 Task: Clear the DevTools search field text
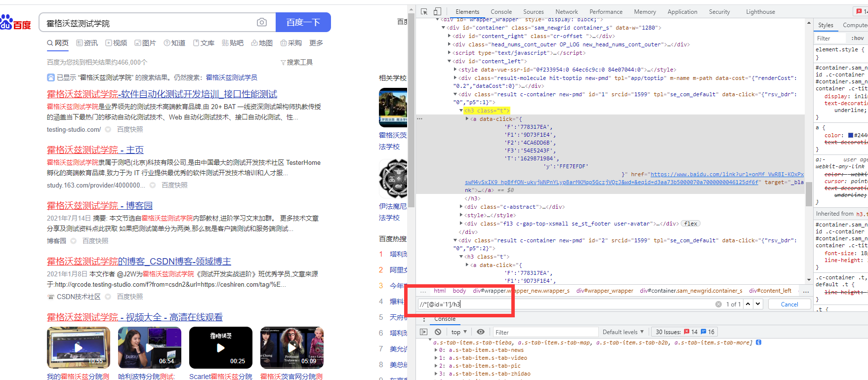tap(718, 304)
